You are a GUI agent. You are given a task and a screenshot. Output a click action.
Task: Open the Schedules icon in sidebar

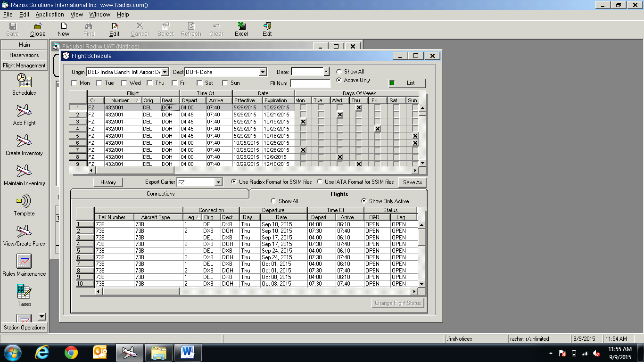pos(24,81)
